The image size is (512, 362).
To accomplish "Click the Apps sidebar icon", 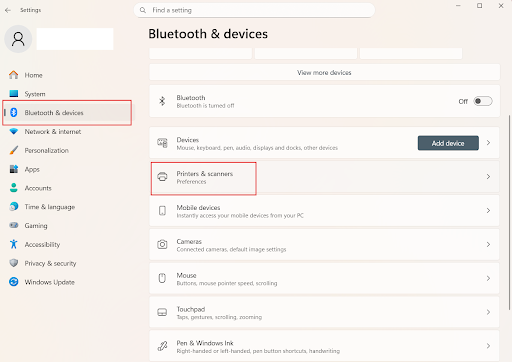I will [14, 169].
